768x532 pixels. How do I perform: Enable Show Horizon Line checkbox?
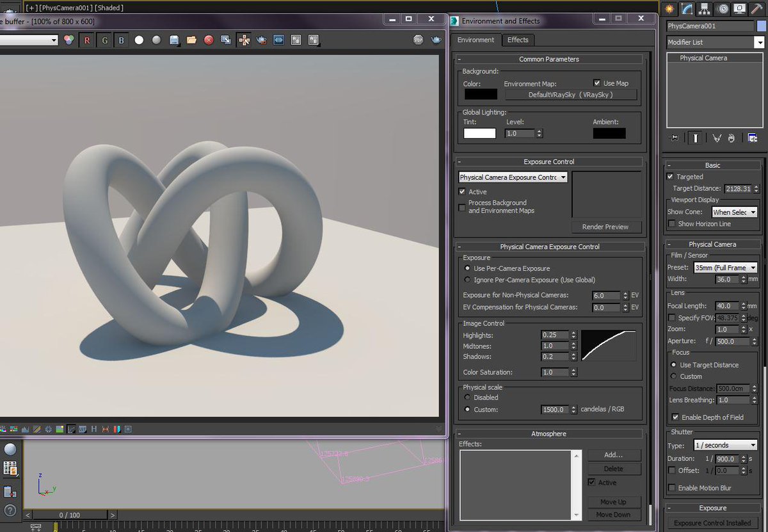point(671,223)
